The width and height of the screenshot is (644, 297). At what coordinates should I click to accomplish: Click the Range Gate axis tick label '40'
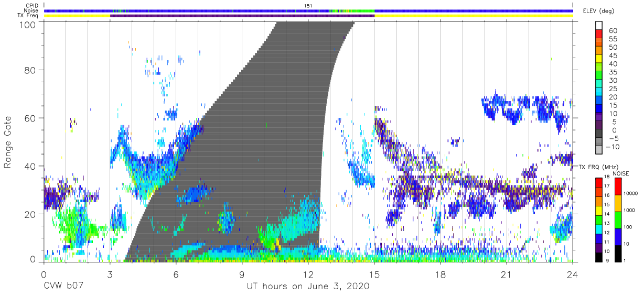pos(30,167)
